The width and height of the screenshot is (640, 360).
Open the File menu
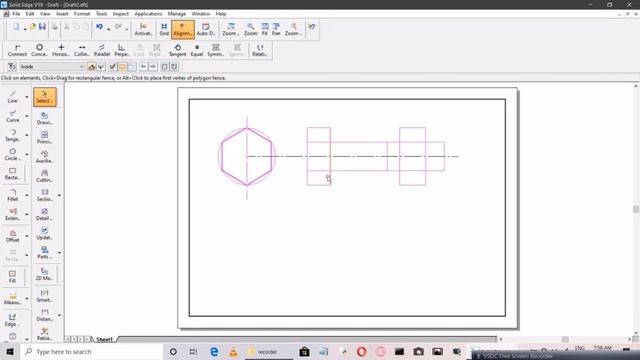[16, 14]
